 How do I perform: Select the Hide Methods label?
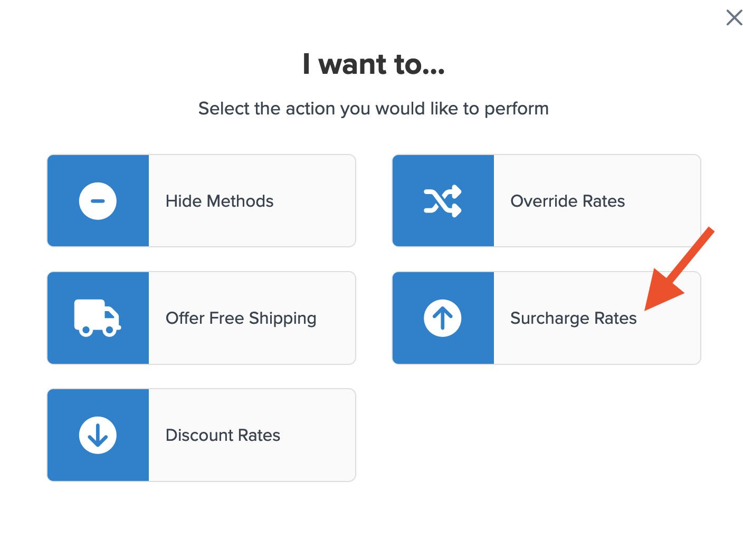click(220, 201)
